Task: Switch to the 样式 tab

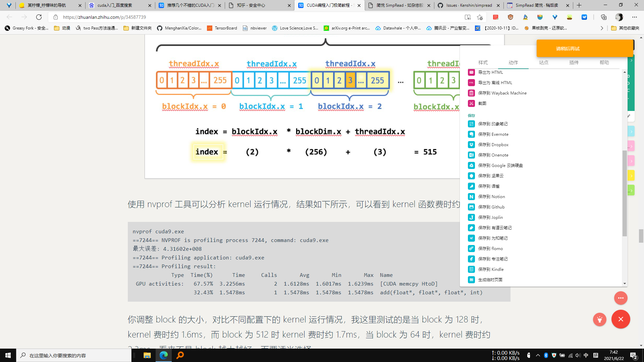Action: pyautogui.click(x=483, y=63)
